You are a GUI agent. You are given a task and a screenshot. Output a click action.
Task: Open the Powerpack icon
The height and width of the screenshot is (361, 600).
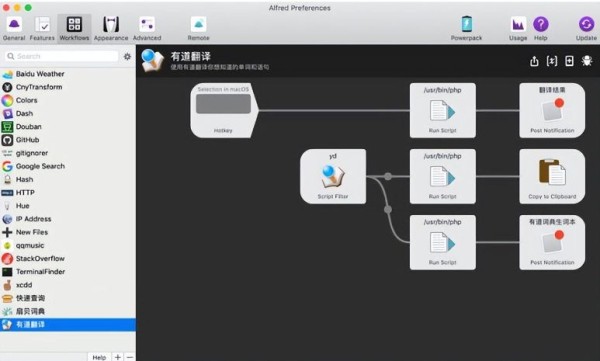(466, 29)
